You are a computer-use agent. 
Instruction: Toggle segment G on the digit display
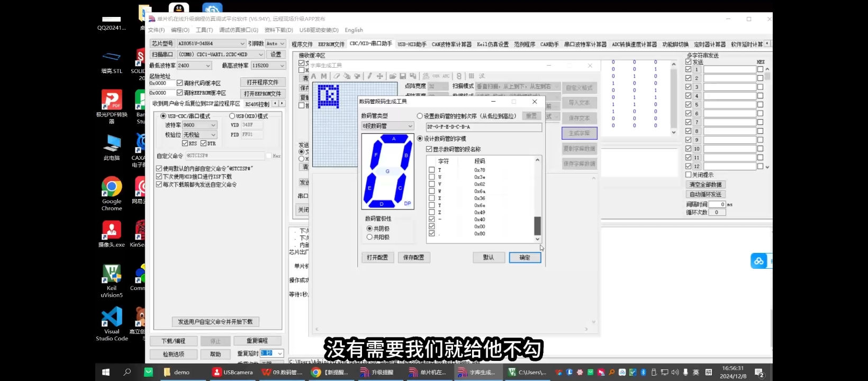pyautogui.click(x=387, y=171)
